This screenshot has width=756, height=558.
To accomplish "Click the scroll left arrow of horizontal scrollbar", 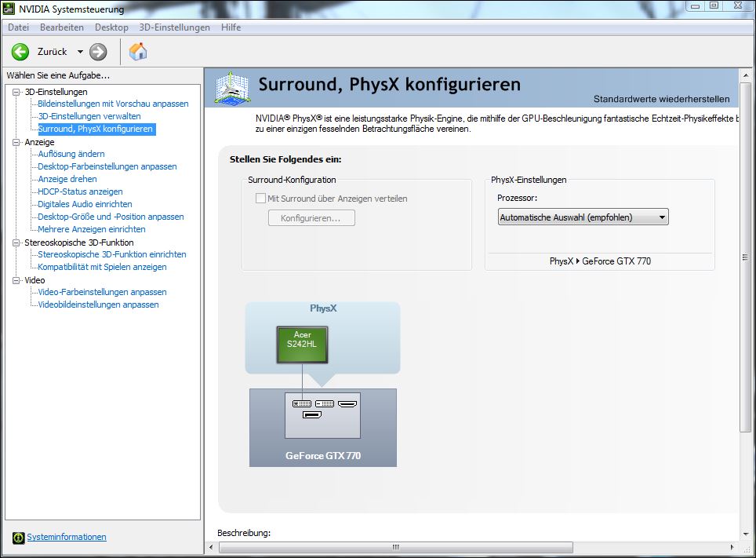I will click(211, 547).
